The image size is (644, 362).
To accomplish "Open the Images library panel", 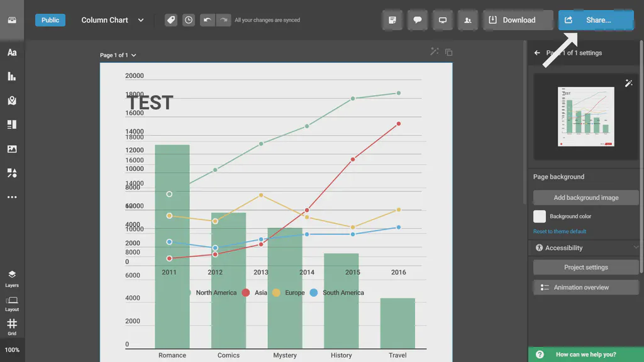I will (x=11, y=149).
